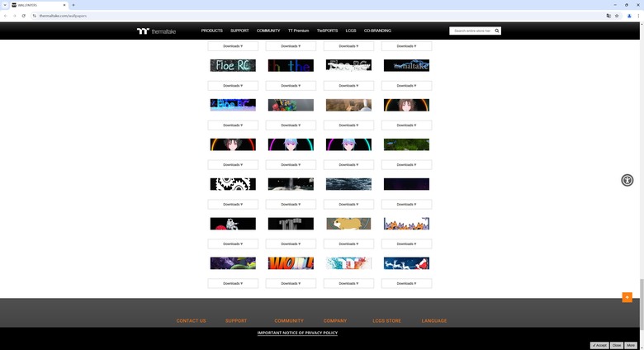Open the browser profile icon

click(629, 16)
